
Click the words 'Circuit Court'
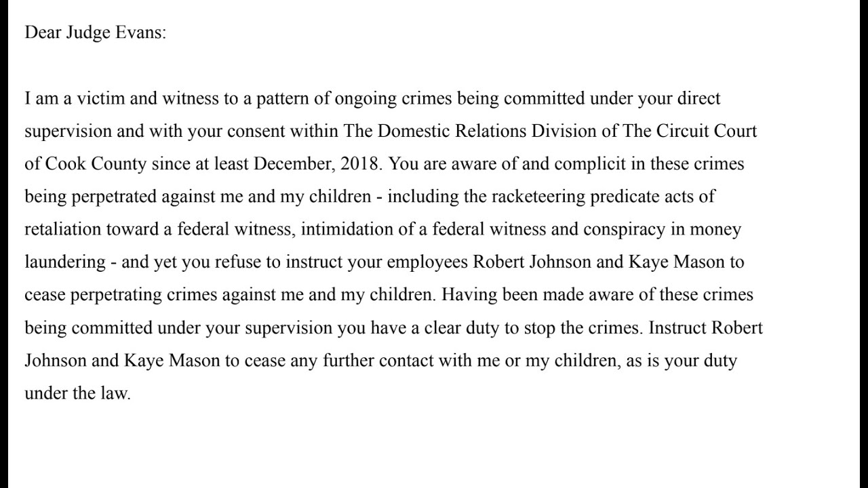click(707, 131)
